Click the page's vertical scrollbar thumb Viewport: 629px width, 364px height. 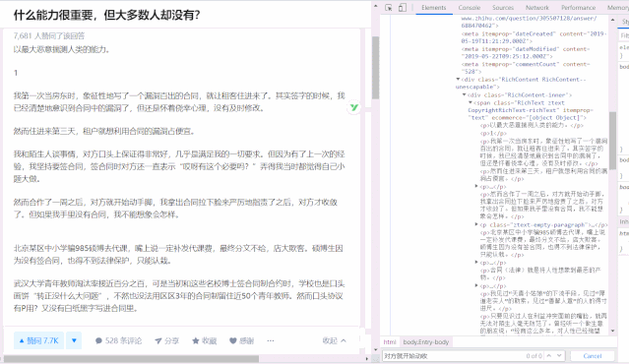click(x=375, y=67)
